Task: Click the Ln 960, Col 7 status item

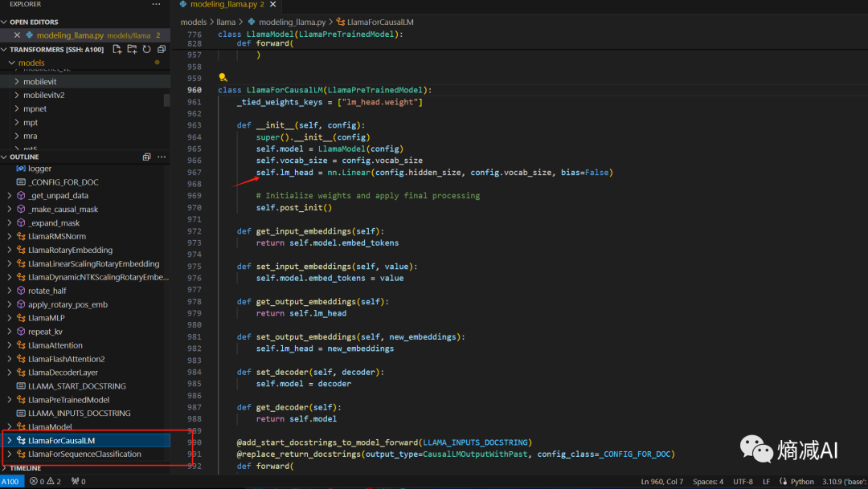Action: point(662,481)
